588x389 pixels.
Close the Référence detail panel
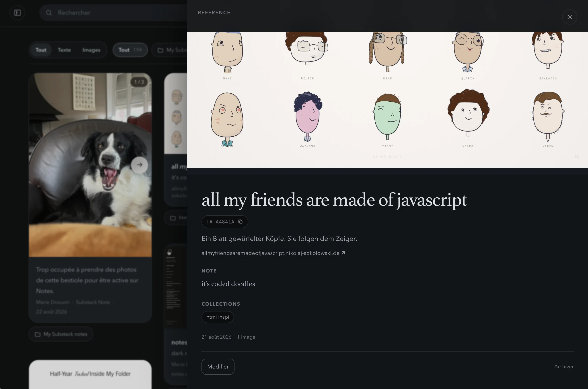coord(569,17)
